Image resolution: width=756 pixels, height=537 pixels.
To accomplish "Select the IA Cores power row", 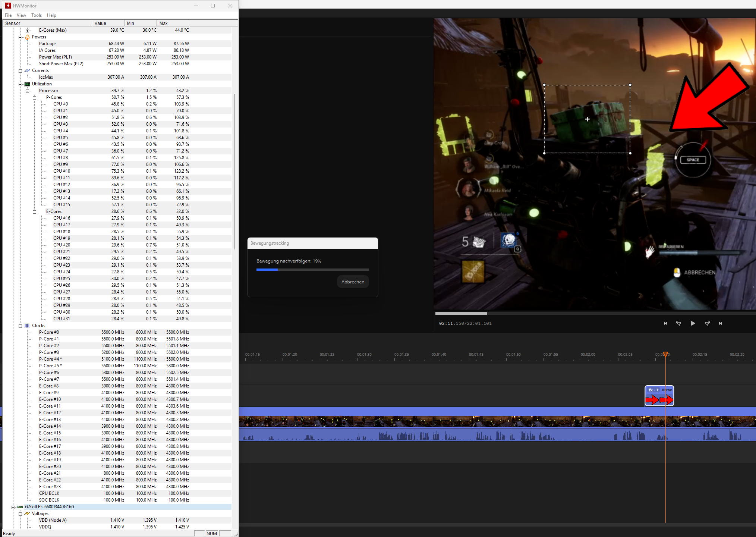I will tap(117, 50).
